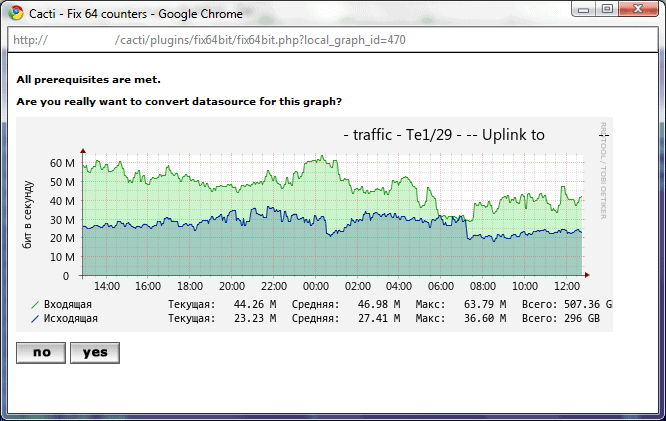Click total inbound value '507.36 G'
666x421 pixels.
[588, 304]
